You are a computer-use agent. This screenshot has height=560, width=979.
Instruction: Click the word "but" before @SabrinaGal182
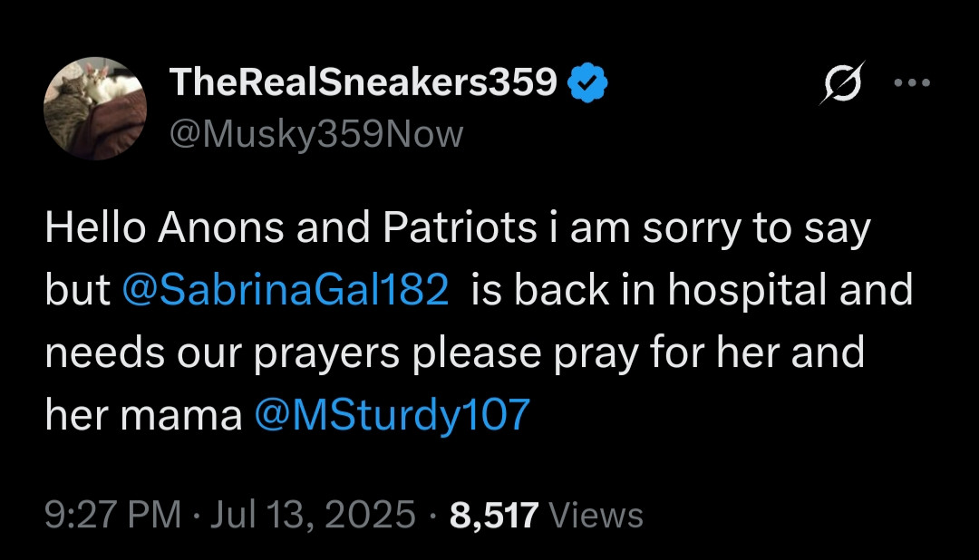74,290
